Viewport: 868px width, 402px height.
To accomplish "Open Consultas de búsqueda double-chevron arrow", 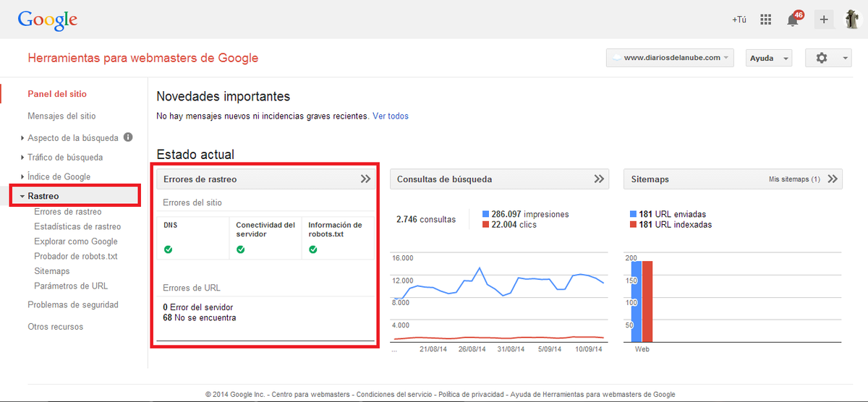I will (x=599, y=179).
